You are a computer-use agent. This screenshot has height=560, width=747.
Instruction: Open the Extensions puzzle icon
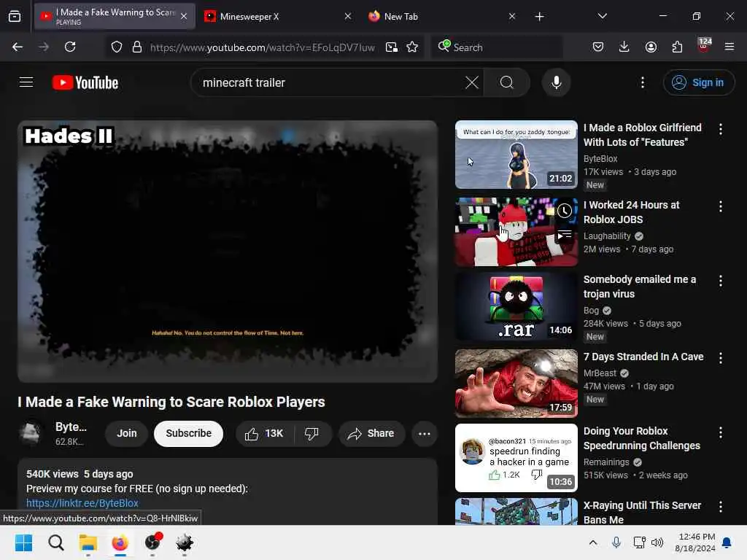[677, 47]
